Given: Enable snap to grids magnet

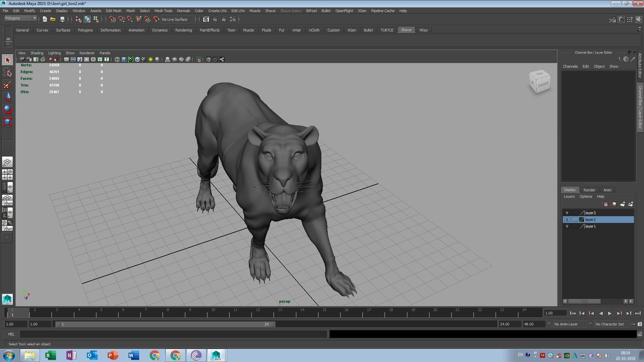Looking at the screenshot, I should click(x=112, y=19).
